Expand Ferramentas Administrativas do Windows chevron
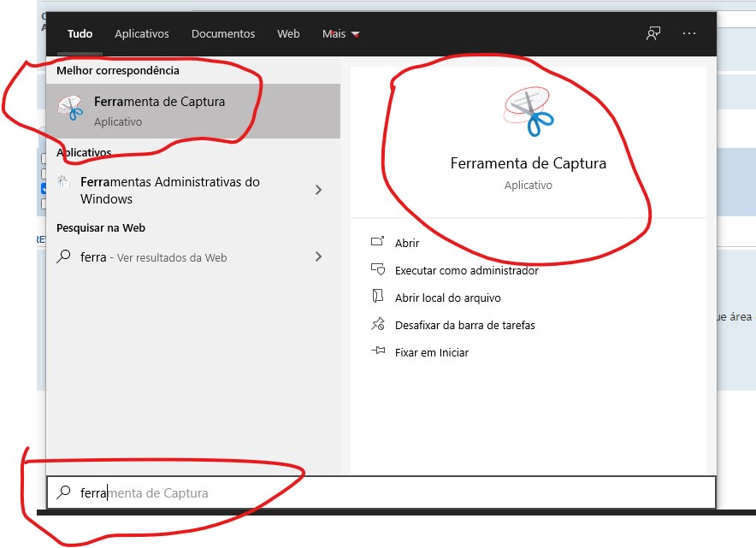This screenshot has height=548, width=756. pyautogui.click(x=318, y=190)
